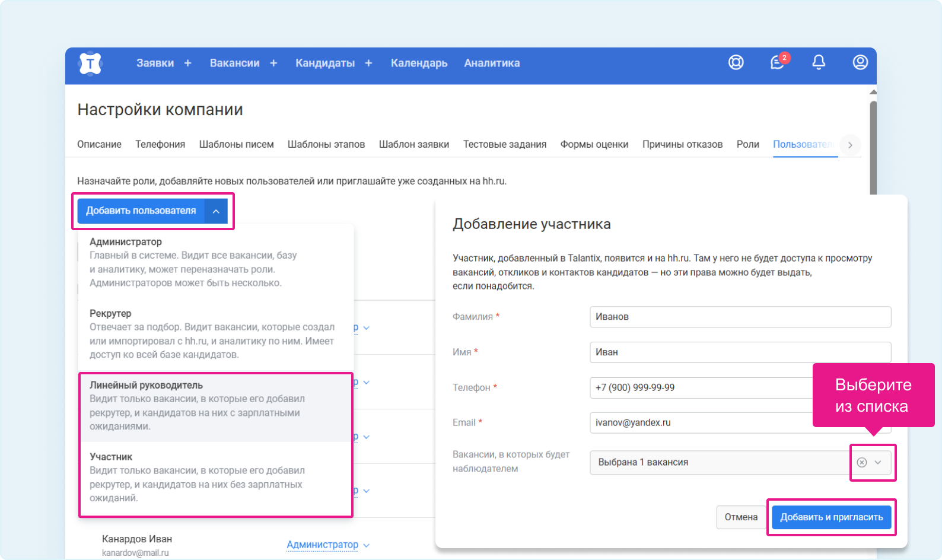
Task: Open user profile account icon
Action: point(860,62)
